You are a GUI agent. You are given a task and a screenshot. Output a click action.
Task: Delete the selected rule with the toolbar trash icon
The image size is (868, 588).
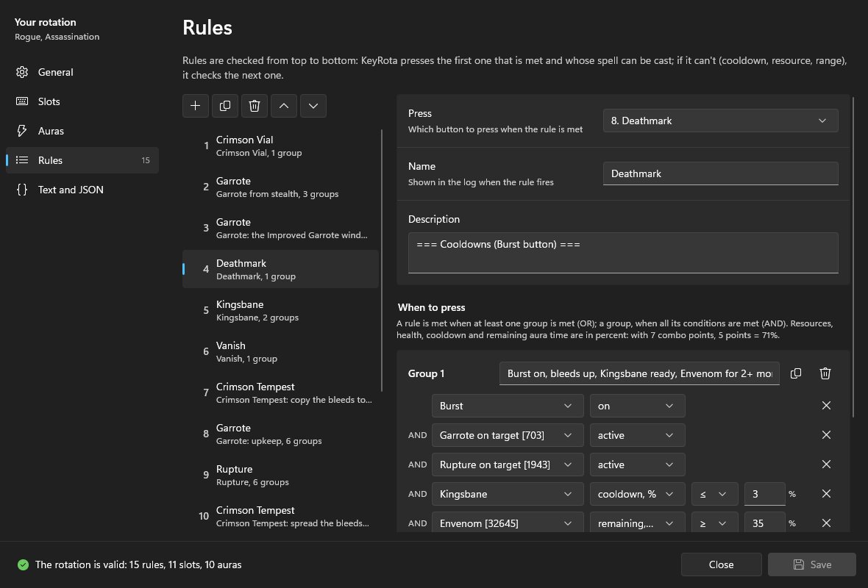[x=254, y=106]
